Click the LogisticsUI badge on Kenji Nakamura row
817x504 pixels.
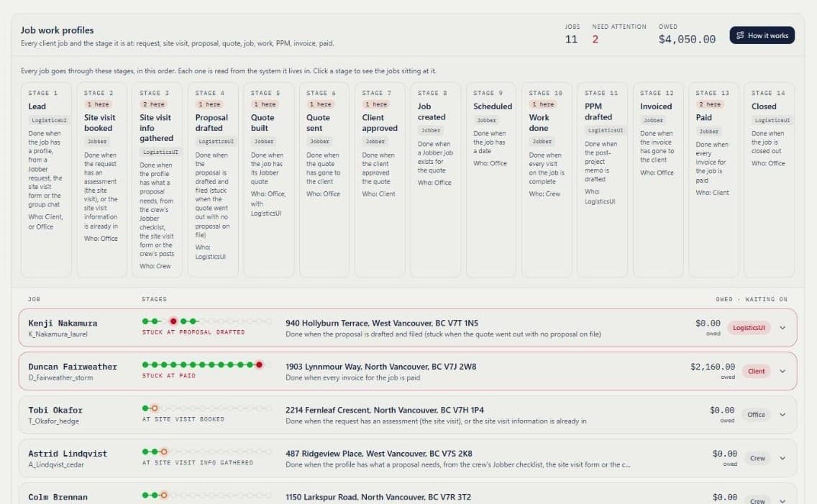pyautogui.click(x=749, y=328)
